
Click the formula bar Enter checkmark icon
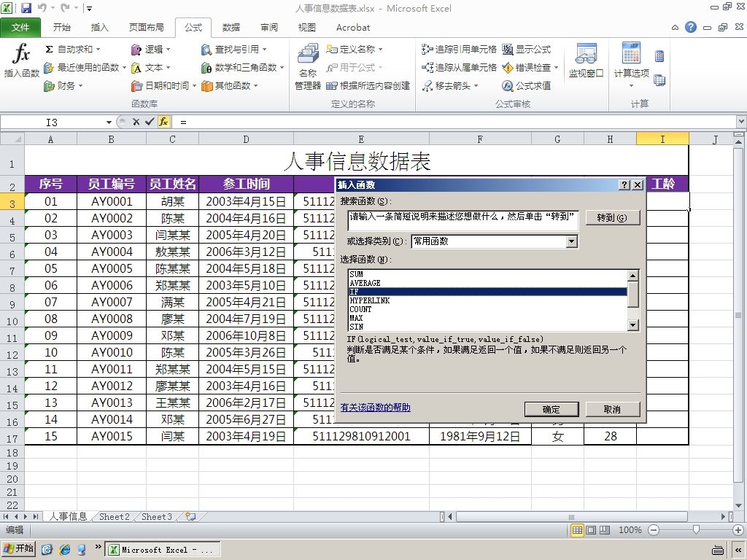[150, 122]
